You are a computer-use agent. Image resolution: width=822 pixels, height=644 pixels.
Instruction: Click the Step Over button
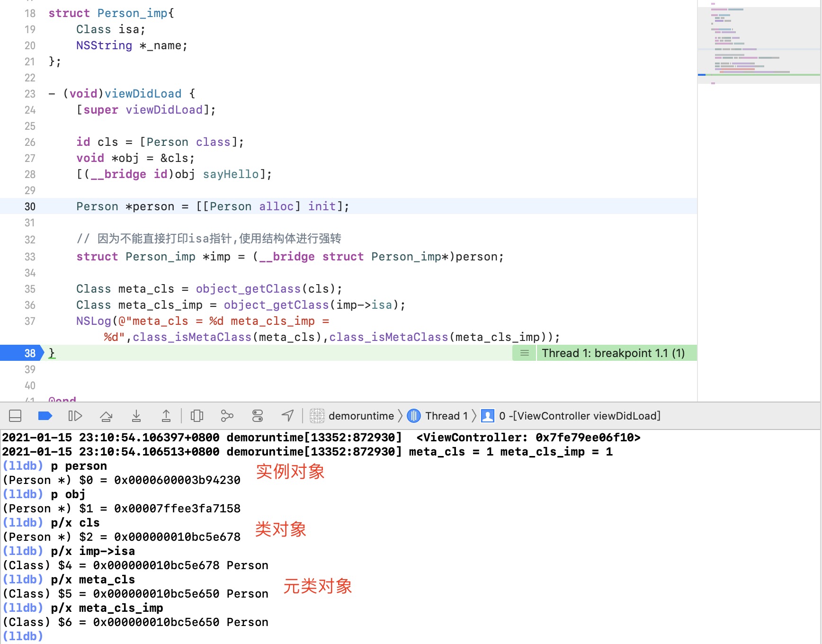pos(106,416)
